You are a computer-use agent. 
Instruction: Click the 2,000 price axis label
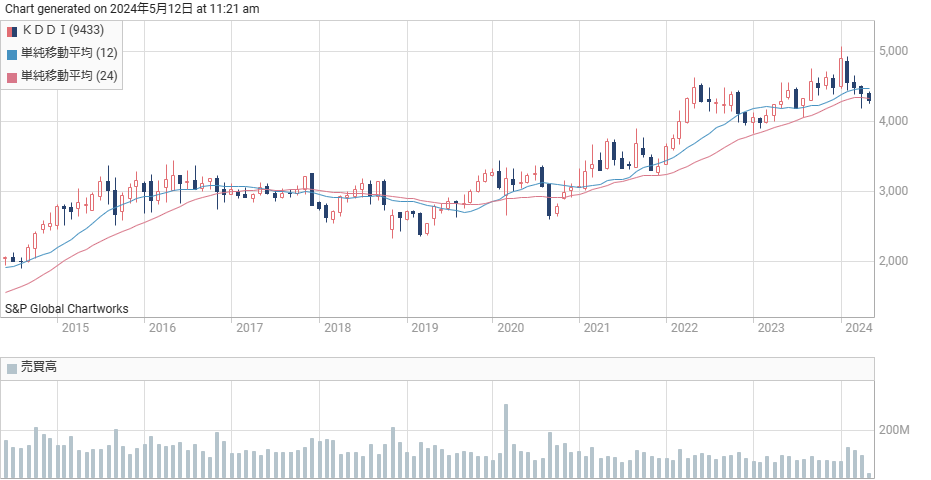click(894, 261)
